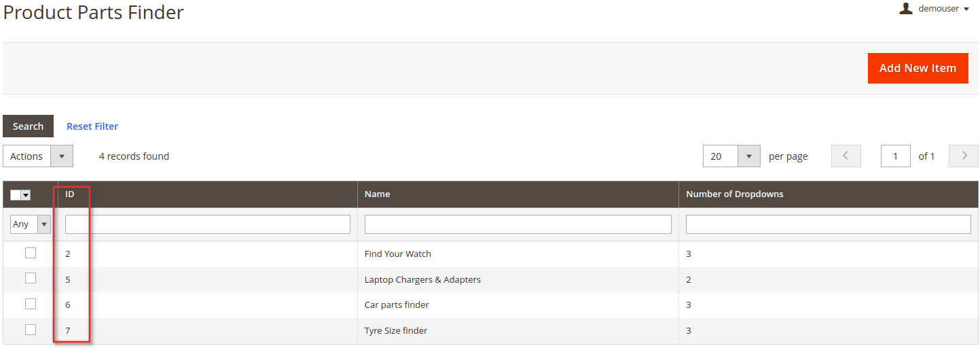Open the Any selection filter dropdown
The width and height of the screenshot is (980, 348).
(31, 224)
